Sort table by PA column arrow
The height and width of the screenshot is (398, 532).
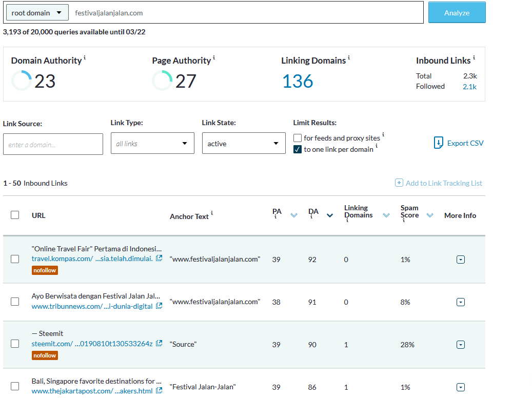coord(294,215)
